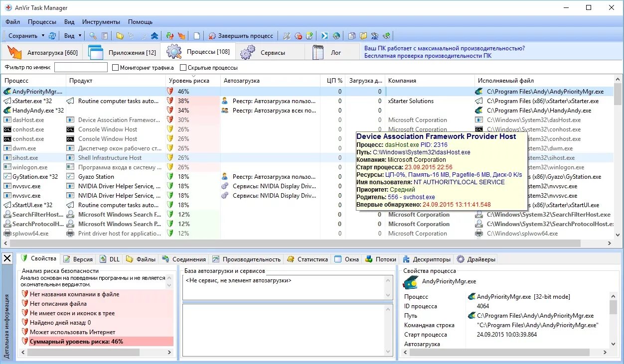
Task: Open the Процессы menu
Action: pyautogui.click(x=42, y=22)
